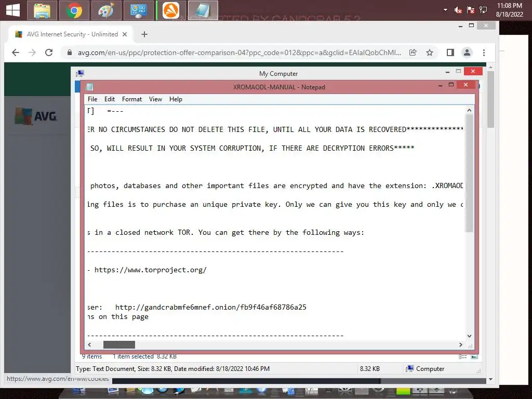Share this page from the address bar
This screenshot has height=399, width=532.
413,52
